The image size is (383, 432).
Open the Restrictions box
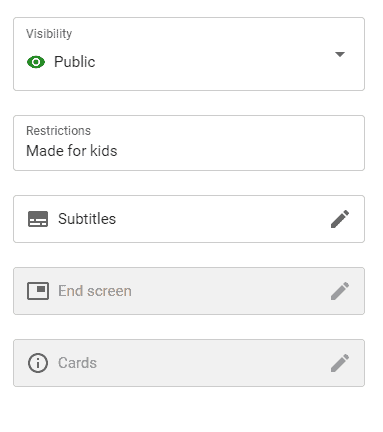coord(189,143)
